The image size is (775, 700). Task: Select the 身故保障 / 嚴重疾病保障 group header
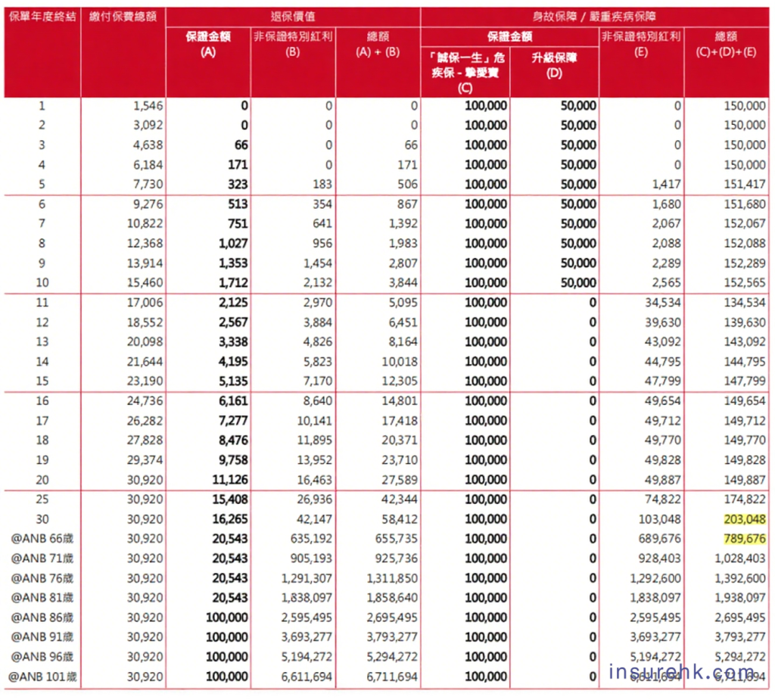594,17
